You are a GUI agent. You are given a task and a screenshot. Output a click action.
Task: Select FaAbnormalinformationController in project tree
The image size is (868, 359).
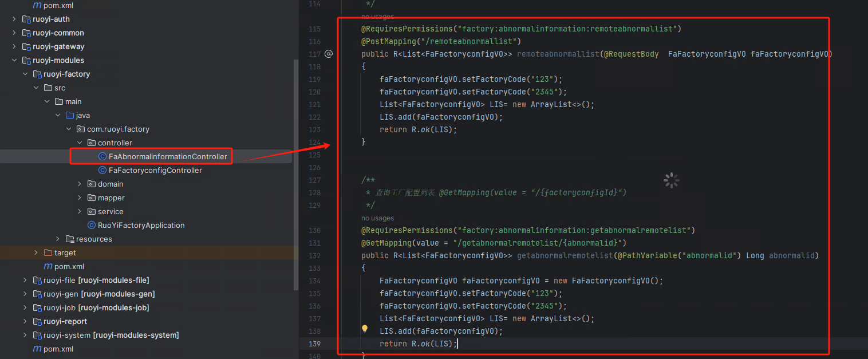coord(168,156)
